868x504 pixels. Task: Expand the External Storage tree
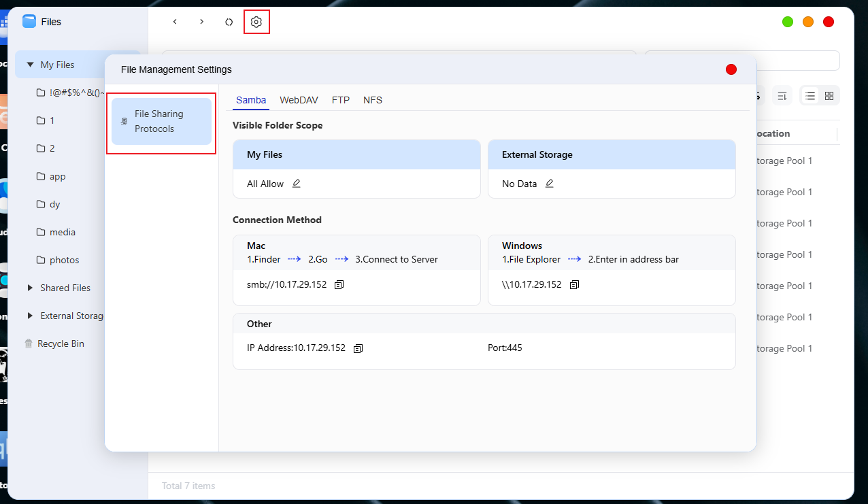coord(30,316)
